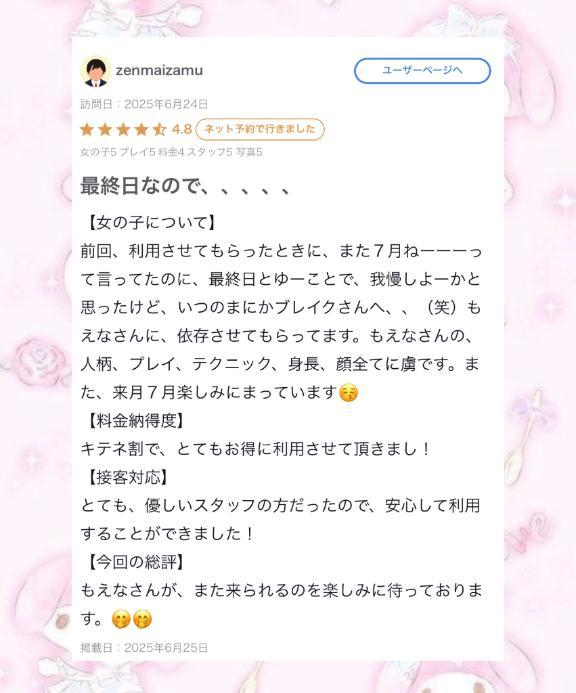Click the 4.8 rating score
Screen dimensions: 576x693
[x=182, y=129]
